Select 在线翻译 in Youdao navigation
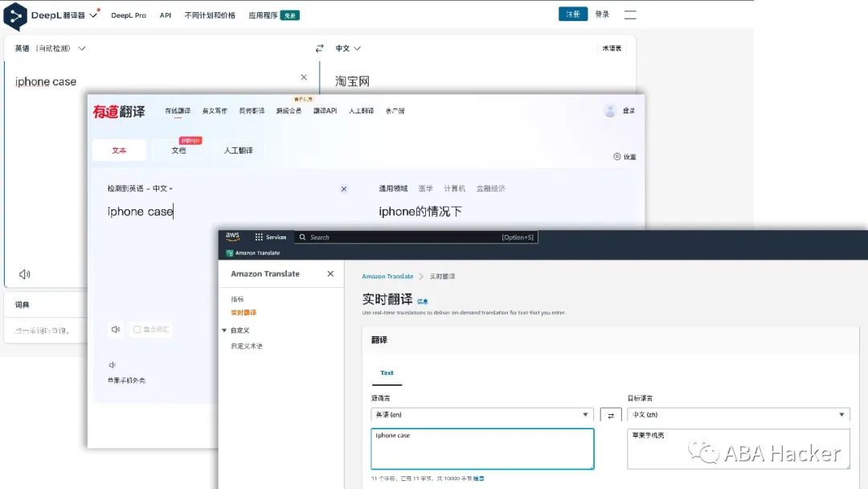The height and width of the screenshot is (489, 868). tap(178, 111)
